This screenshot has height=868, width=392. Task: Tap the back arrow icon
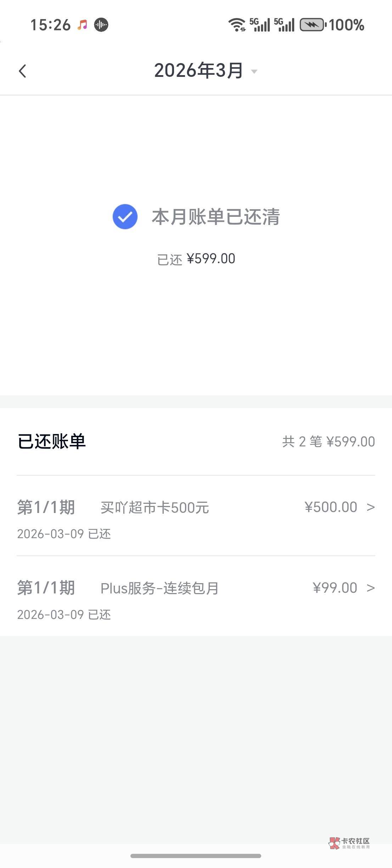click(x=22, y=71)
